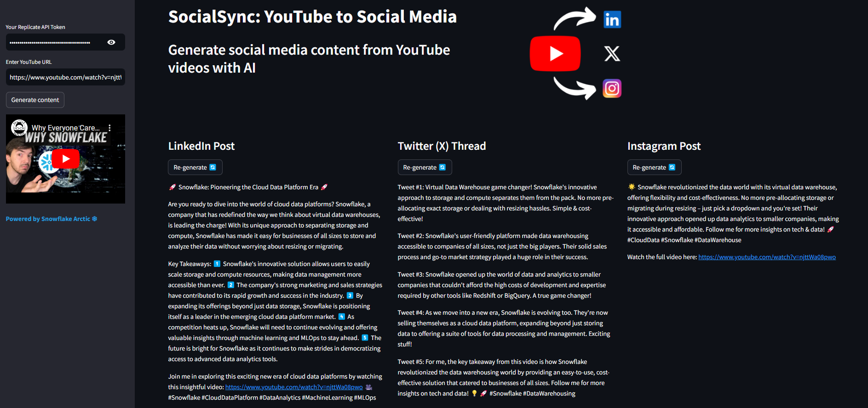Click the 'Generate social media content' subtitle

point(309,59)
